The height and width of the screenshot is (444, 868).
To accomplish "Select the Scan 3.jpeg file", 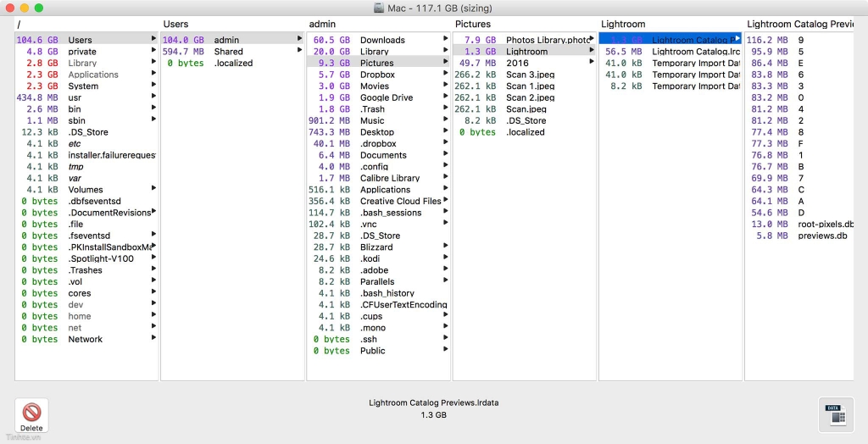I will [x=525, y=75].
